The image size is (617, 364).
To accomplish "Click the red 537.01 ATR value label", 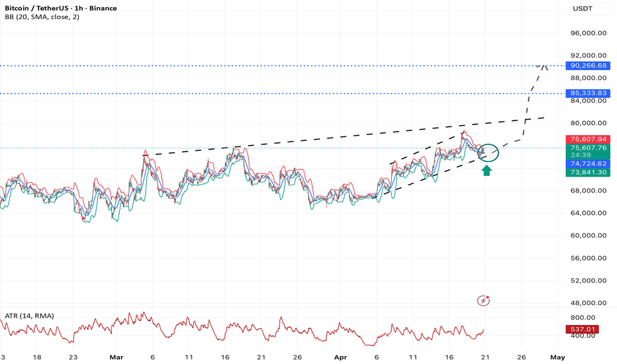I will [x=588, y=329].
